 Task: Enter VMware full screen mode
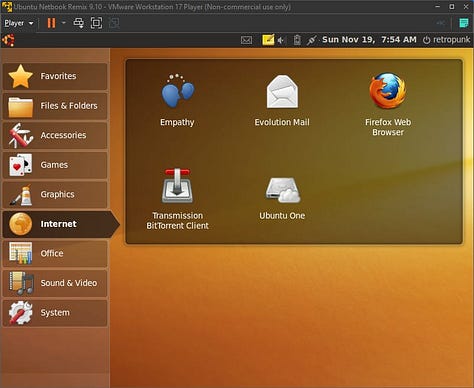tap(96, 23)
